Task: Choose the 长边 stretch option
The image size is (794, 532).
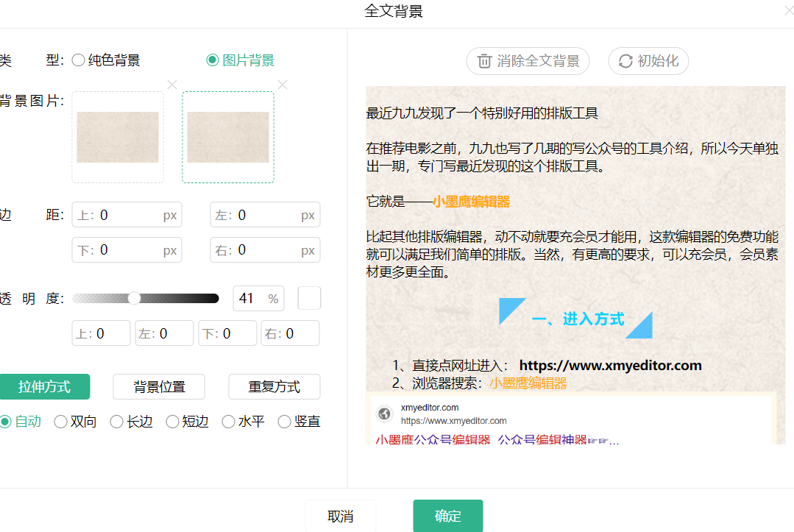Action: coord(116,422)
